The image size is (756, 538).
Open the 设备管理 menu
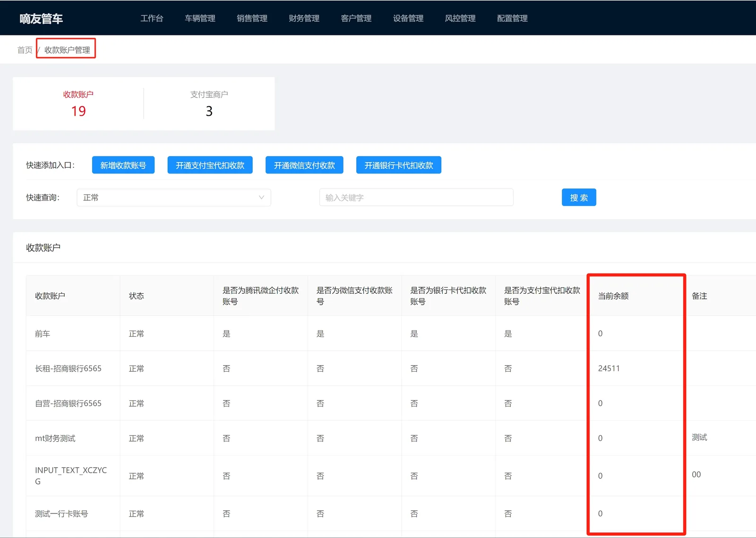408,18
